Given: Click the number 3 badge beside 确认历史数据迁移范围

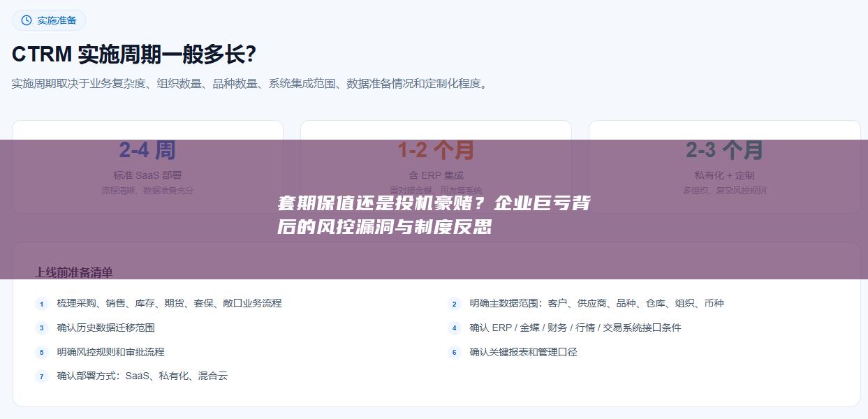Looking at the screenshot, I should (x=42, y=328).
